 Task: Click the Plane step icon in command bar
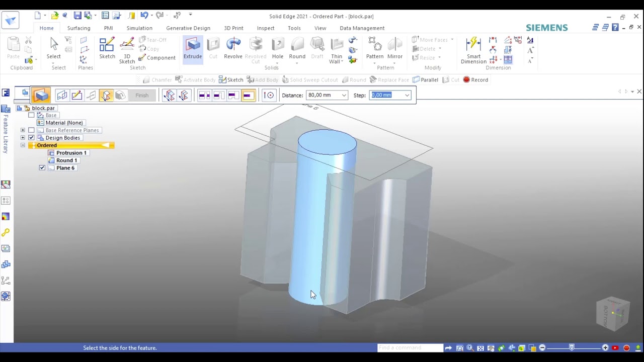tap(62, 95)
